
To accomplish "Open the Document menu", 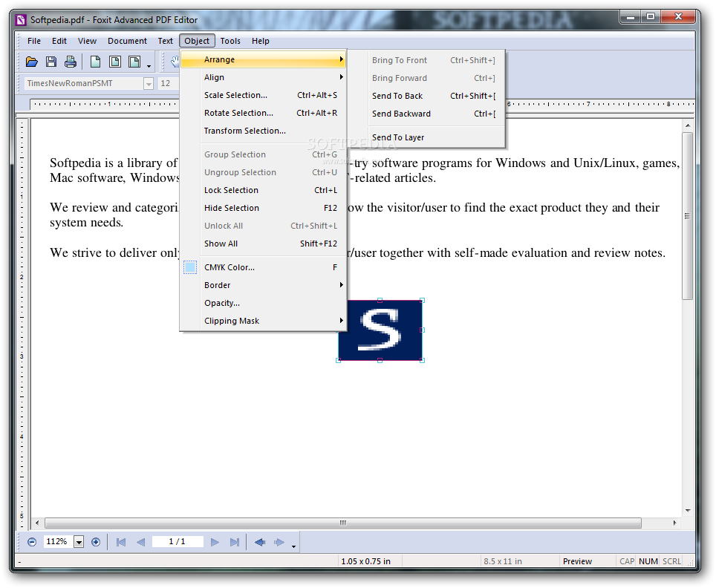I will point(127,41).
